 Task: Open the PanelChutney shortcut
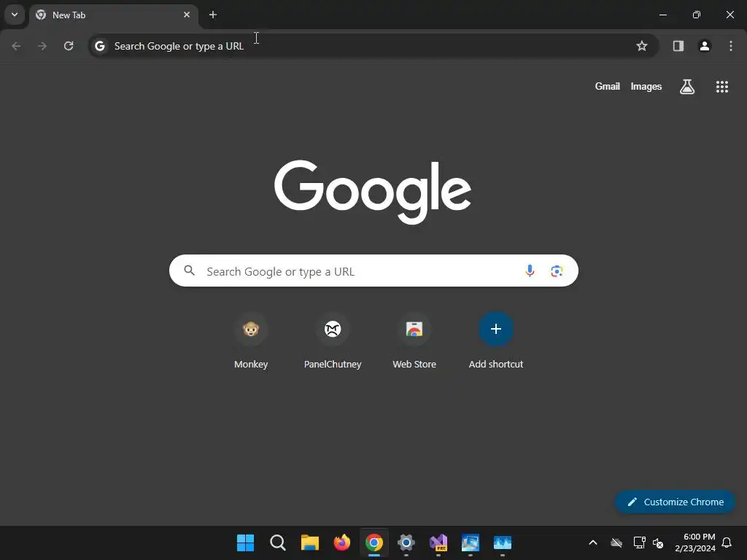tap(333, 341)
